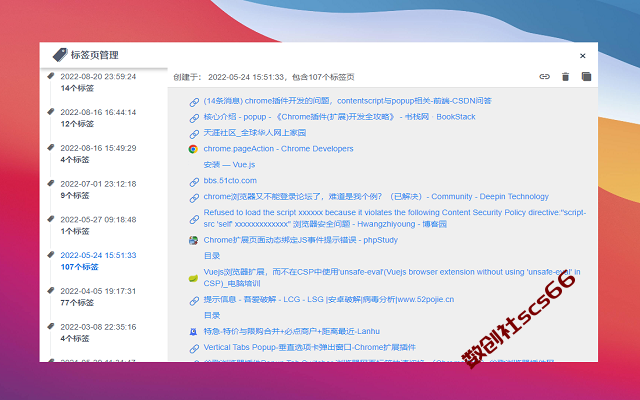Open the 天涯社区_全球华人网上家园 link

(255, 133)
